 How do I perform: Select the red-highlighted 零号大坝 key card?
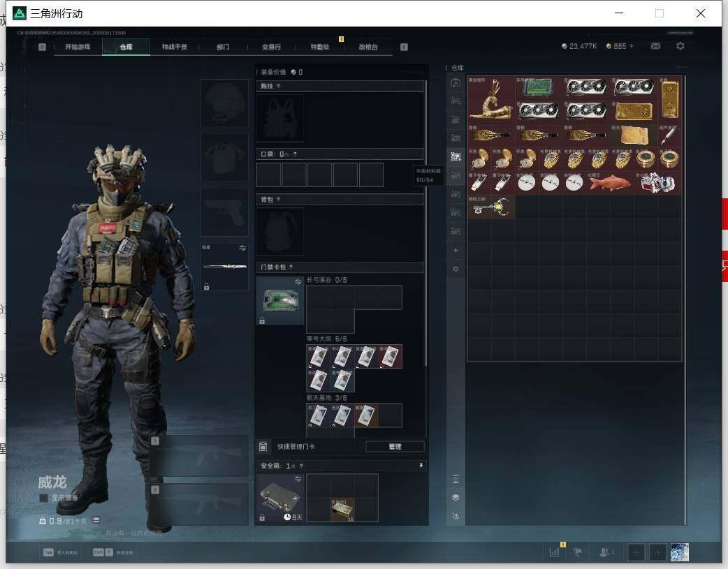pos(390,357)
